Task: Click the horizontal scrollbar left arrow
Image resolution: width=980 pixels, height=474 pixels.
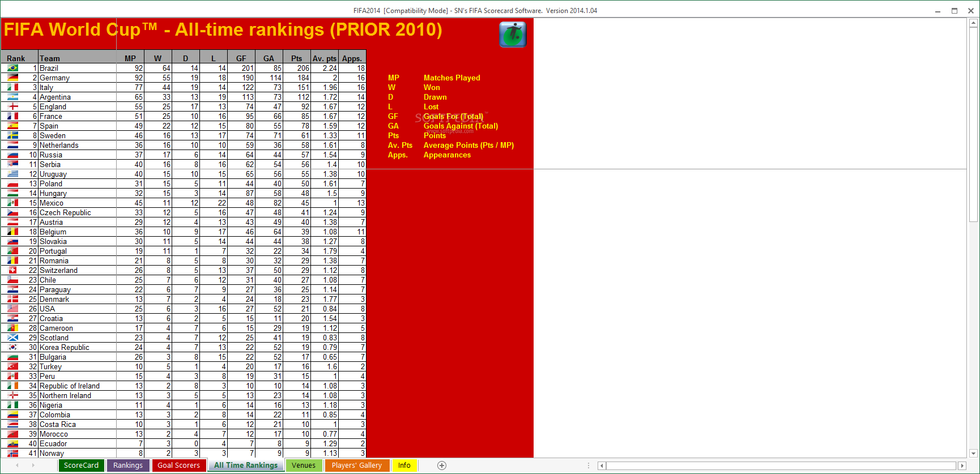Action: (x=602, y=466)
